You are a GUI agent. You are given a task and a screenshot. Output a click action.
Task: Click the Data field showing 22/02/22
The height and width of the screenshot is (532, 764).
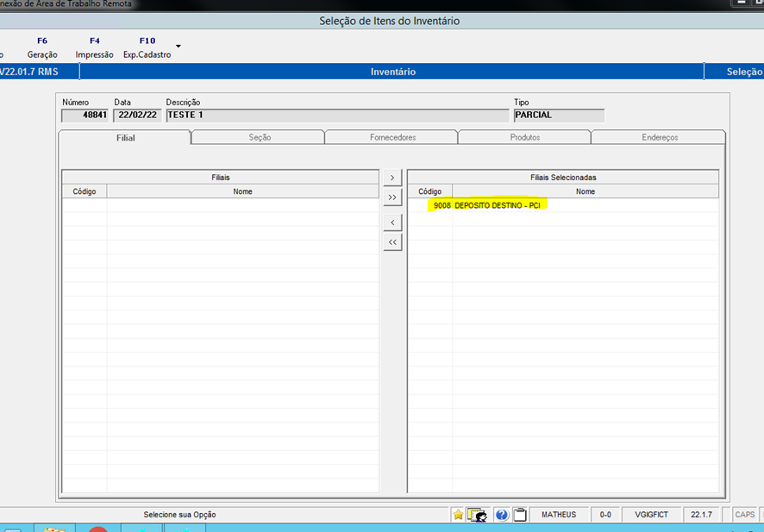(137, 116)
